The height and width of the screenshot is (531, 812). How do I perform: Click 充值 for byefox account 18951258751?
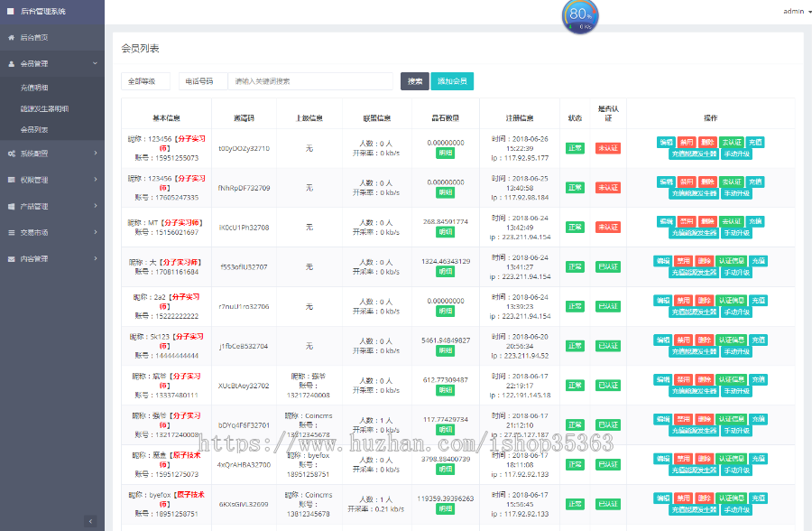click(x=759, y=498)
